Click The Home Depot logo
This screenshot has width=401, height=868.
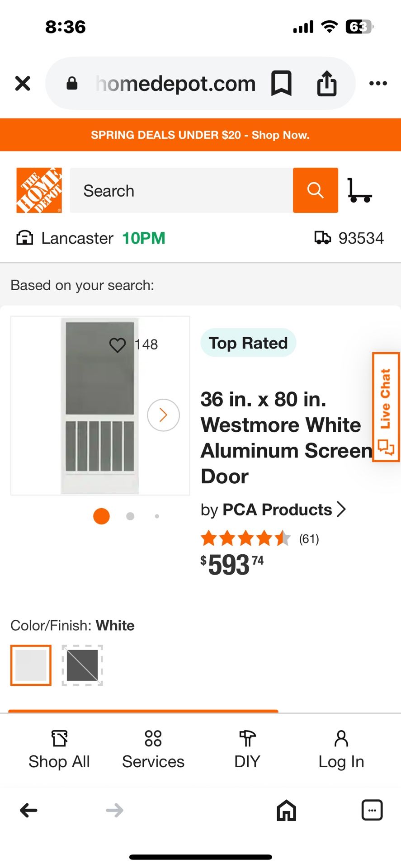[x=39, y=190]
